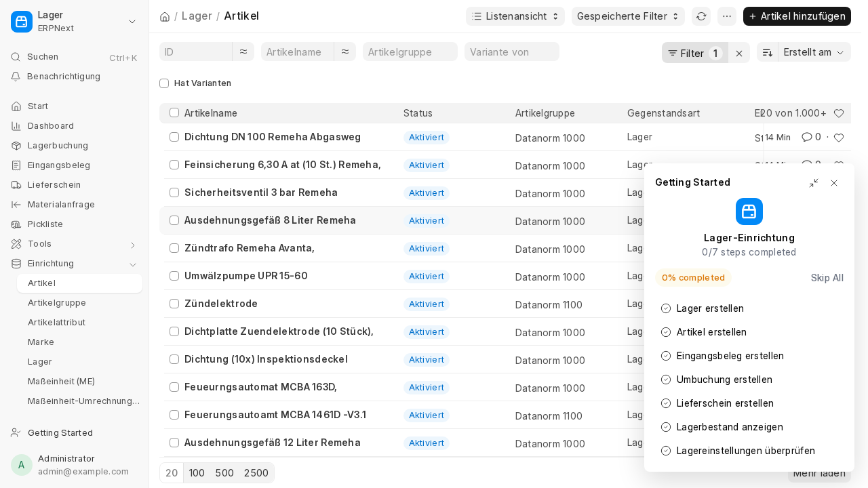Go to home via breadcrumb icon
The image size is (868, 488).
(x=165, y=16)
